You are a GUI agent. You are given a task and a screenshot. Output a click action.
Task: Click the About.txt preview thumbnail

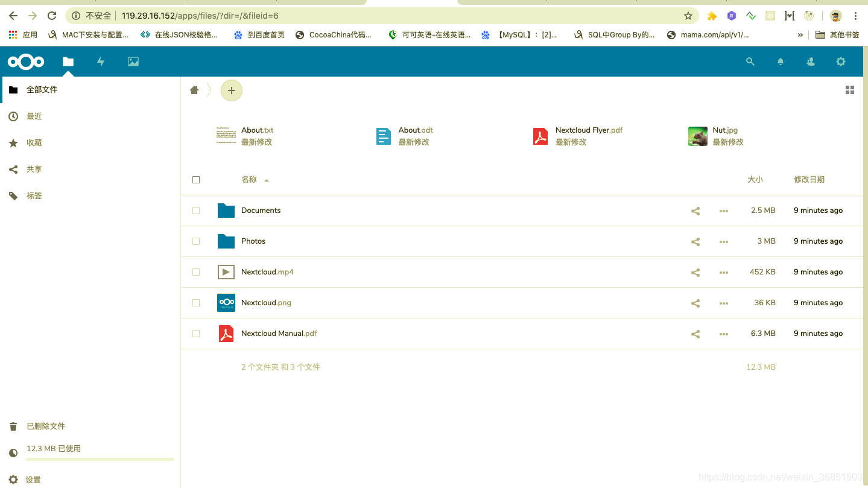(x=226, y=136)
